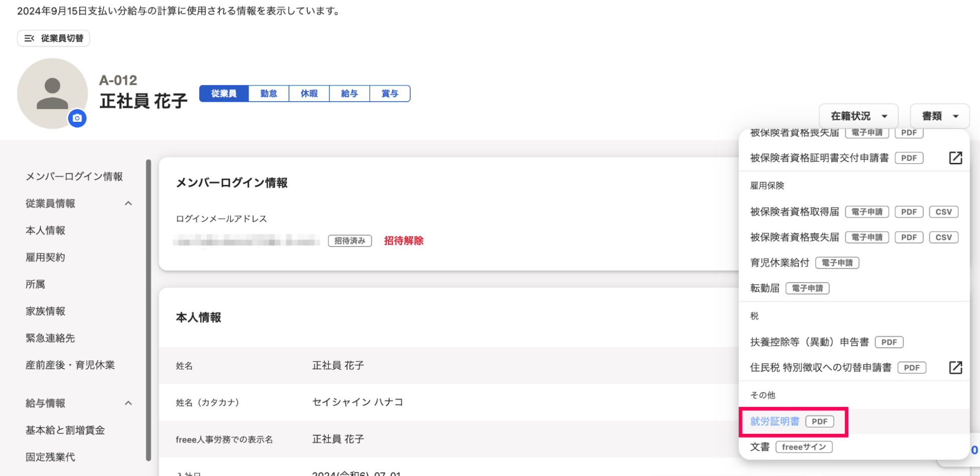Click the blurred login email address

coord(246,241)
